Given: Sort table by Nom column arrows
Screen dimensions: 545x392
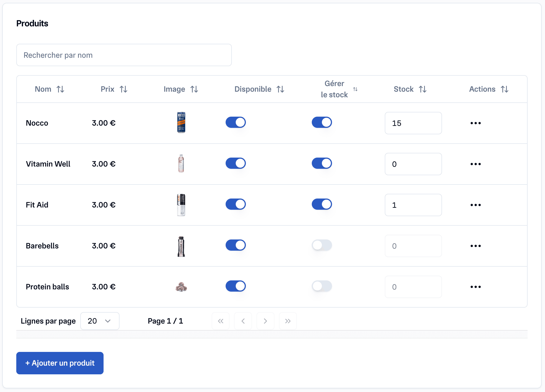Looking at the screenshot, I should pyautogui.click(x=60, y=89).
